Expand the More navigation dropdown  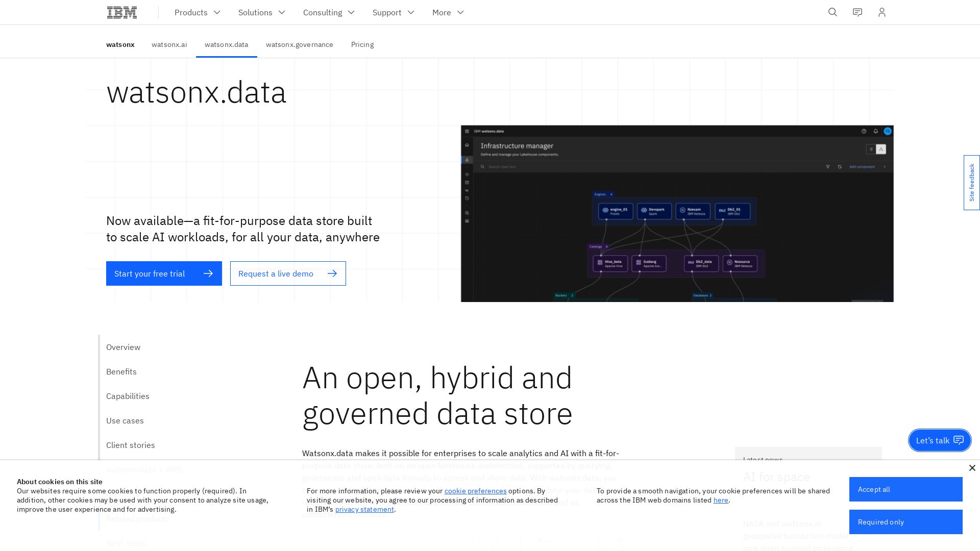[448, 12]
